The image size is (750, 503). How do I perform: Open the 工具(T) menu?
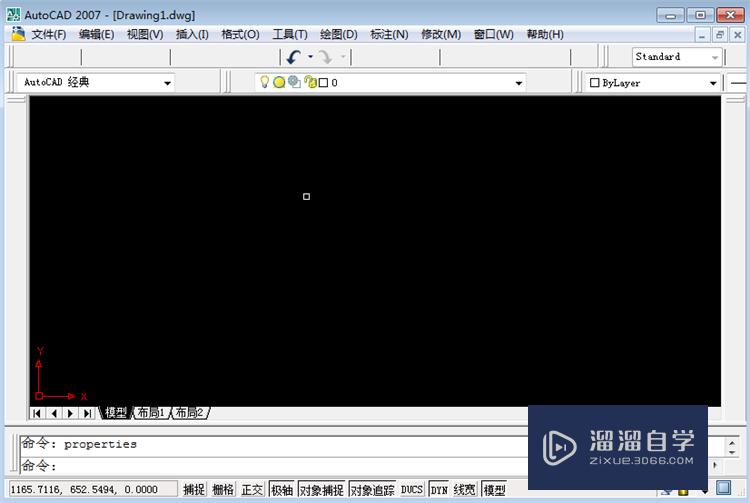click(x=289, y=34)
